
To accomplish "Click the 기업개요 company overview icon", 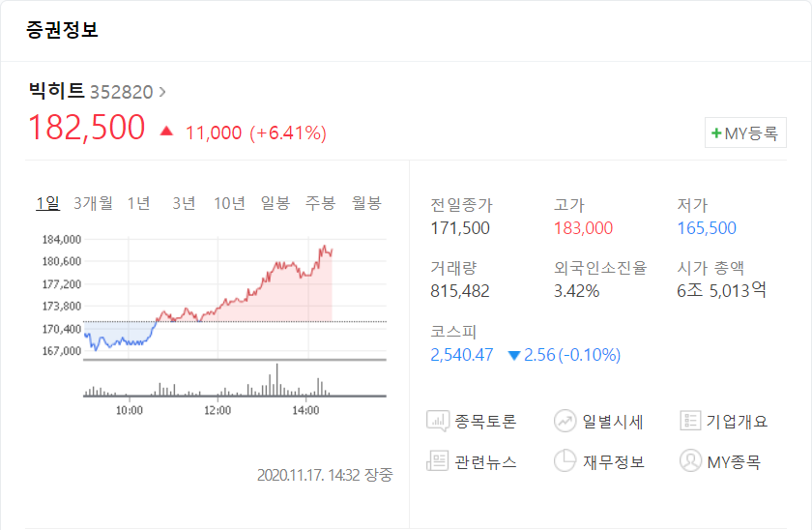I will point(690,421).
